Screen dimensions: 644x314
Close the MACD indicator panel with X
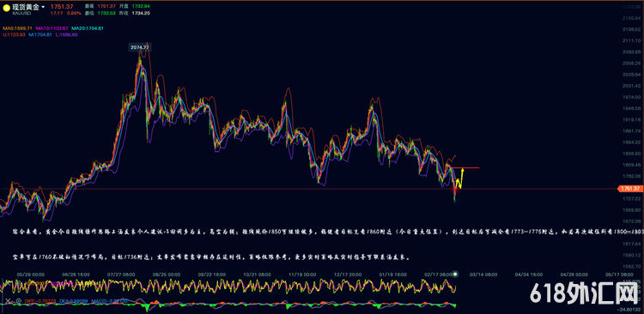(x=8, y=301)
